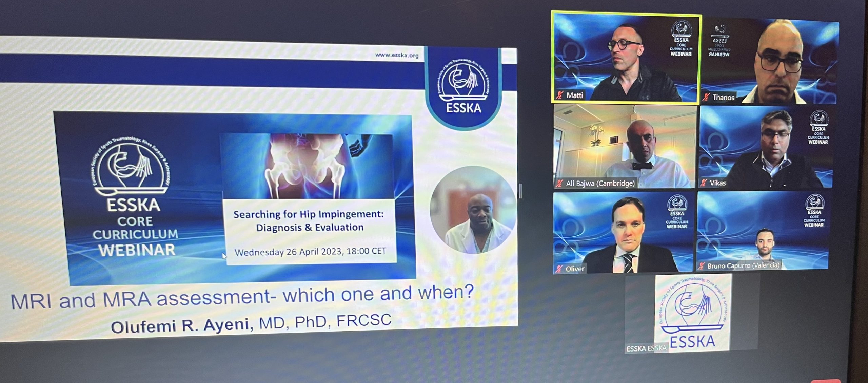Click Bruno Capurro's muted microphone icon
The image size is (868, 383).
(x=701, y=266)
